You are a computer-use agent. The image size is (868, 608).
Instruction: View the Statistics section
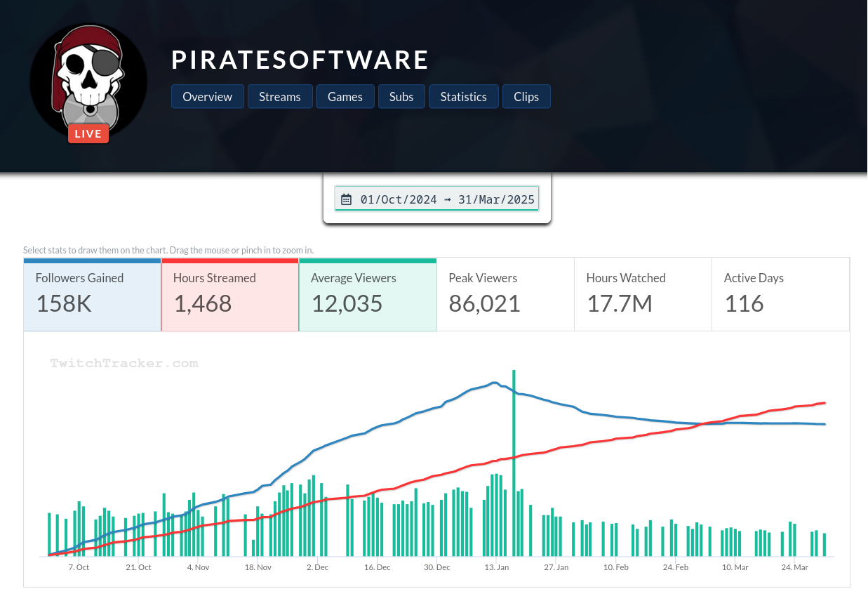[463, 97]
